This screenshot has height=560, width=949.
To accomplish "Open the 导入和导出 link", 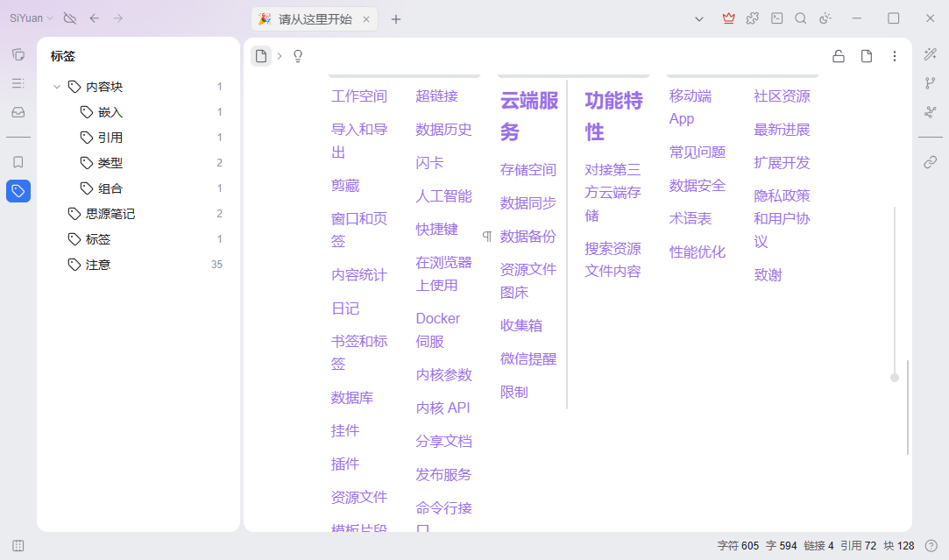I will click(x=359, y=140).
